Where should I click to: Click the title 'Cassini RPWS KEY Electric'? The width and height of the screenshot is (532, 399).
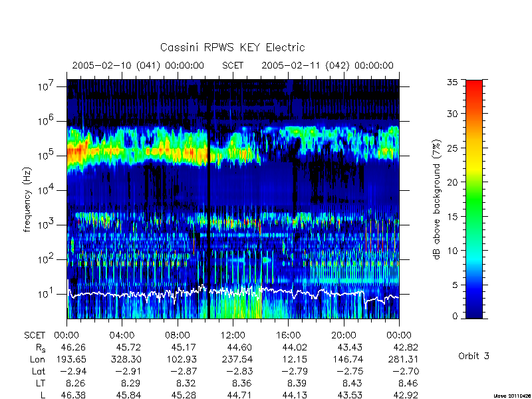coord(232,47)
